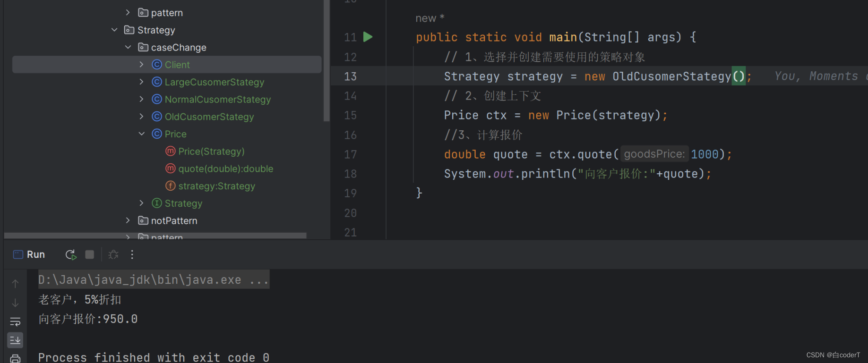Click the Strategy package folder icon
Image resolution: width=868 pixels, height=363 pixels.
click(129, 30)
